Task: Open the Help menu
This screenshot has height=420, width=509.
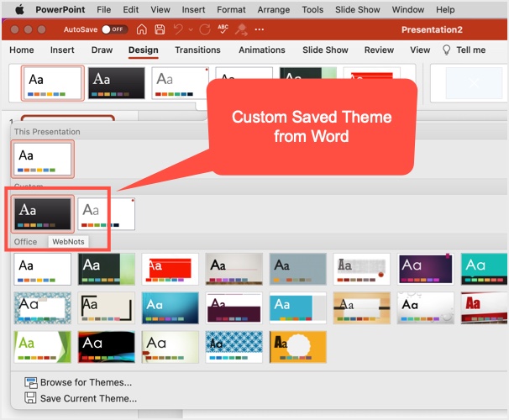Action: coord(445,10)
